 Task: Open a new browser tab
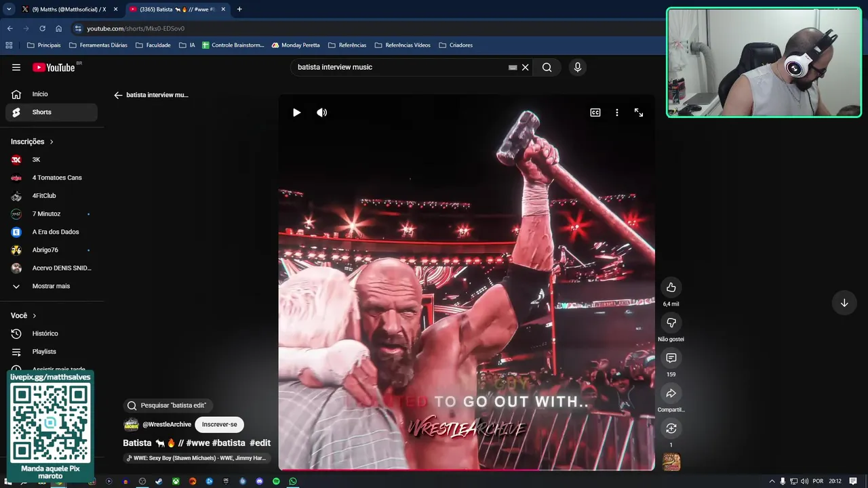239,9
